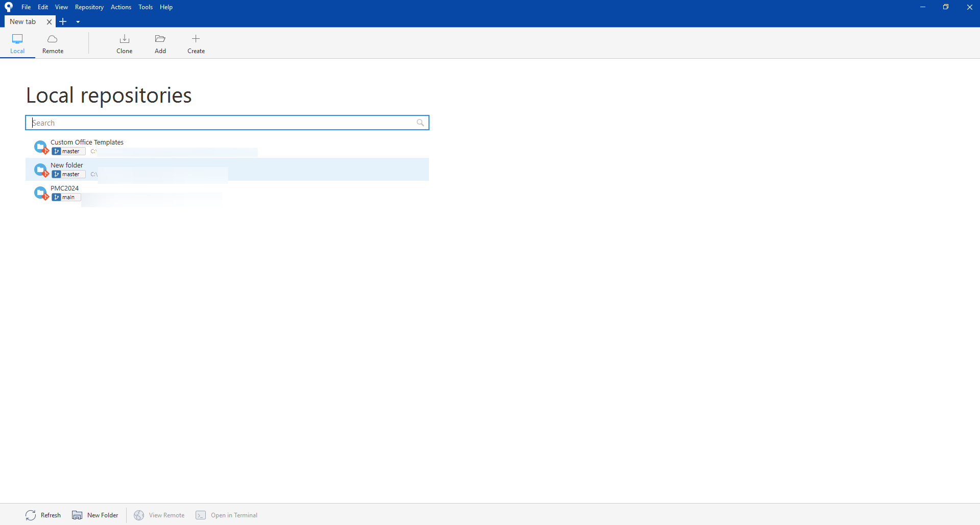Open the tab list dropdown arrow
This screenshot has height=525, width=980.
[78, 22]
